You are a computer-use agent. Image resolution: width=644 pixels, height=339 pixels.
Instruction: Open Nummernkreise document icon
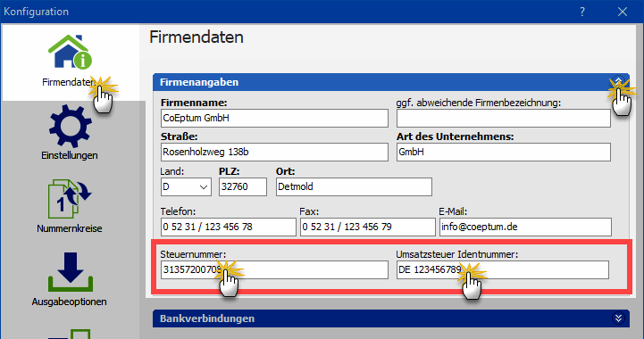(70, 199)
